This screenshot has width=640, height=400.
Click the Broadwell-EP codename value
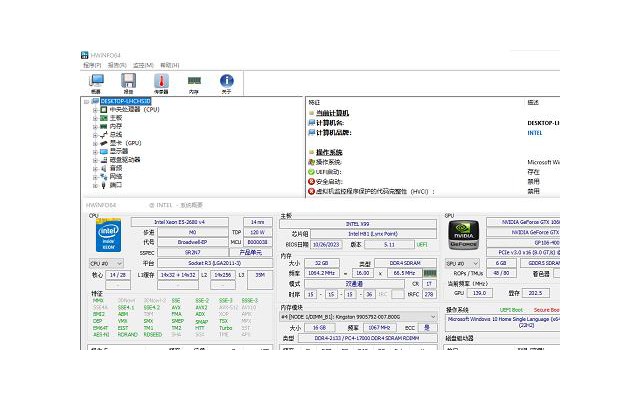point(193,242)
